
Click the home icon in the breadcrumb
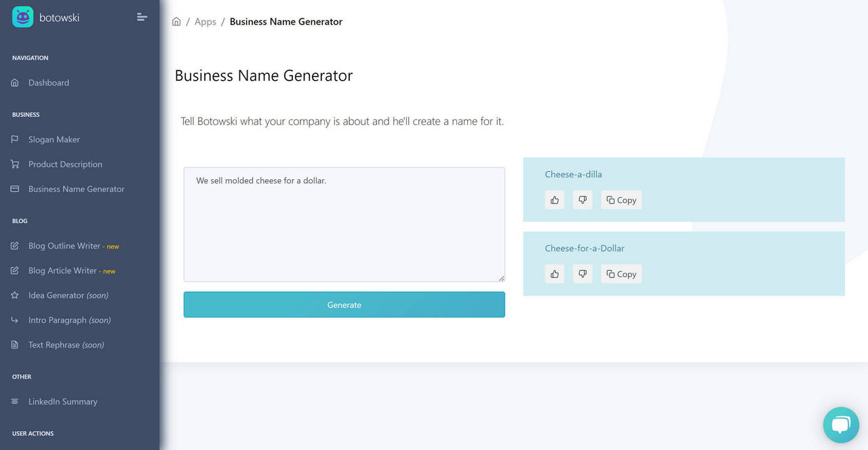click(x=176, y=22)
